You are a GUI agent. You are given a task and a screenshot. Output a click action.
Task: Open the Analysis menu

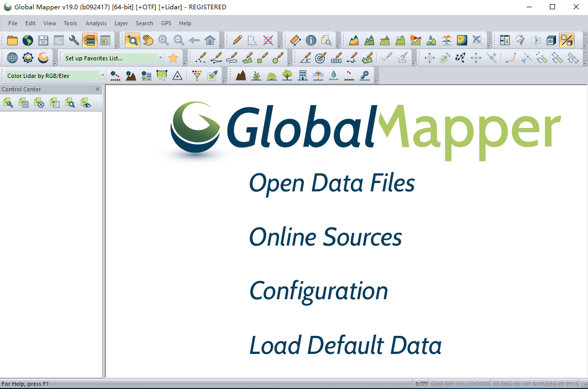coord(96,23)
